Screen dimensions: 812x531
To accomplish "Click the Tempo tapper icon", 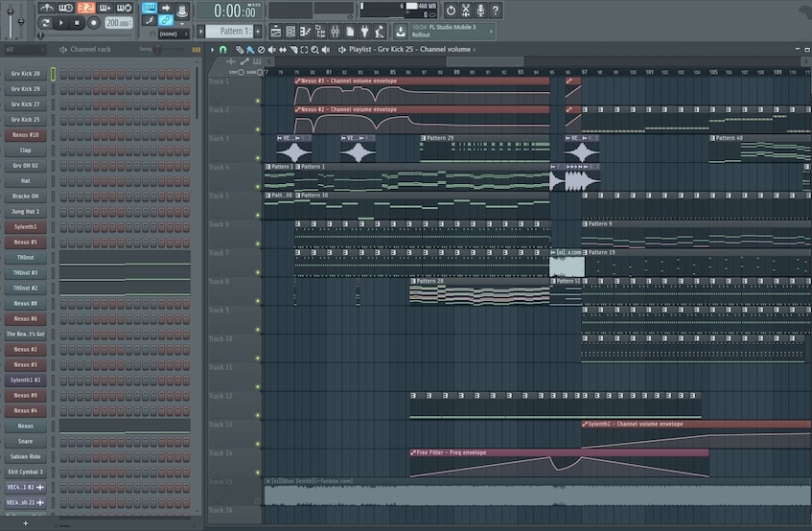I will [x=380, y=32].
